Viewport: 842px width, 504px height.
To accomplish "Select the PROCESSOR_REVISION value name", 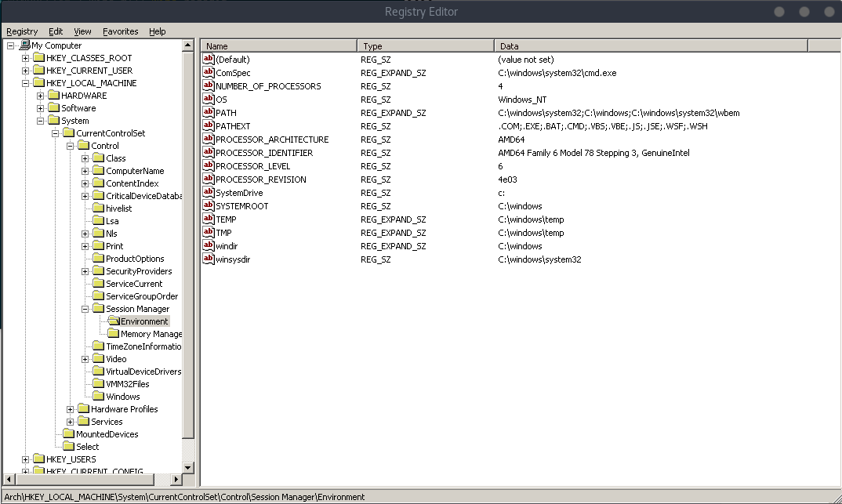I will [261, 179].
